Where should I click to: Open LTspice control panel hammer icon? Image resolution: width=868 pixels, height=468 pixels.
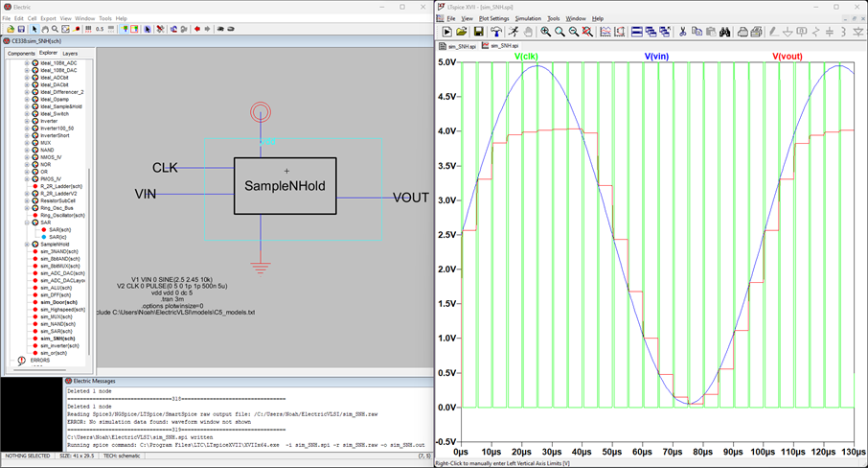click(x=496, y=32)
